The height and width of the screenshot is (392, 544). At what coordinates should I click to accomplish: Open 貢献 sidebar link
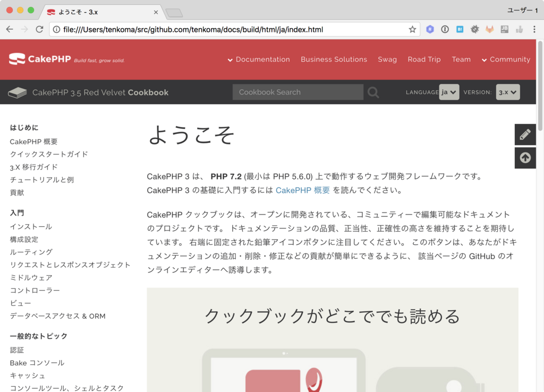coord(16,192)
